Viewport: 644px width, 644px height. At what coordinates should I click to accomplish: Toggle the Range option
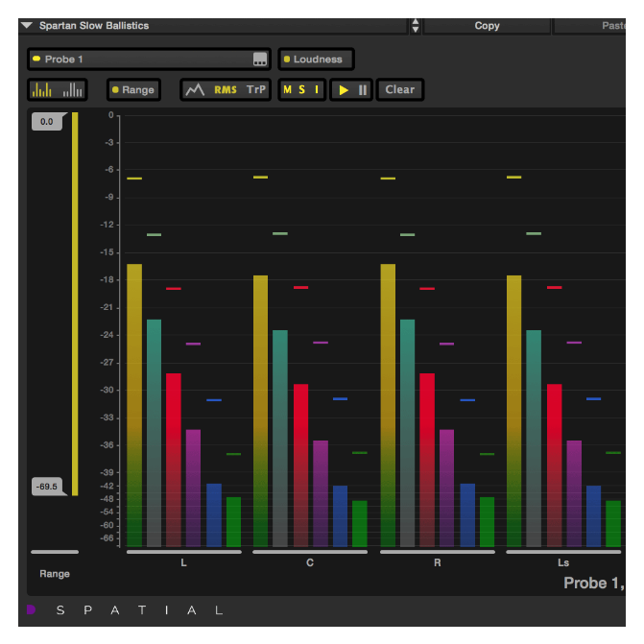(x=132, y=90)
